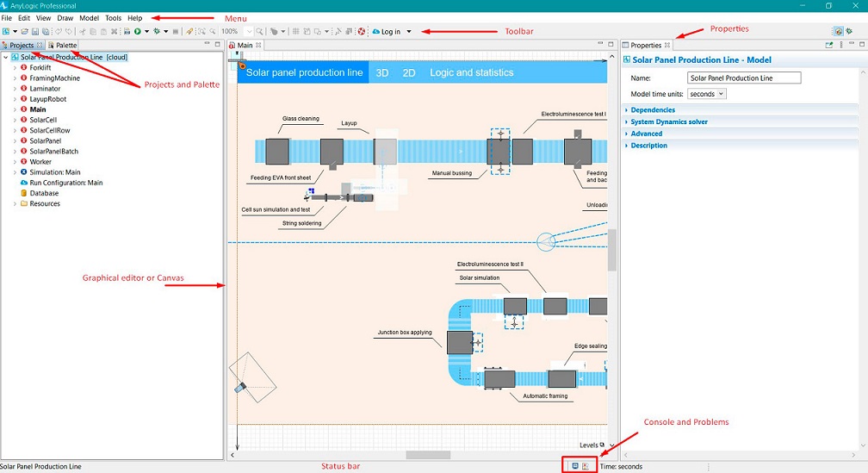Click the Debug model bug icon
This screenshot has height=473, width=868.
tap(156, 32)
